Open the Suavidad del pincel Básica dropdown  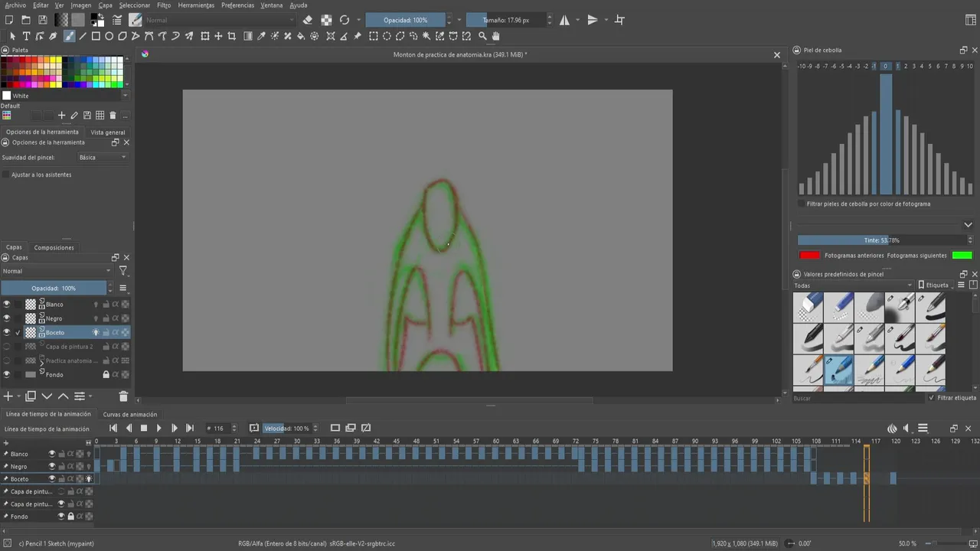(x=102, y=157)
